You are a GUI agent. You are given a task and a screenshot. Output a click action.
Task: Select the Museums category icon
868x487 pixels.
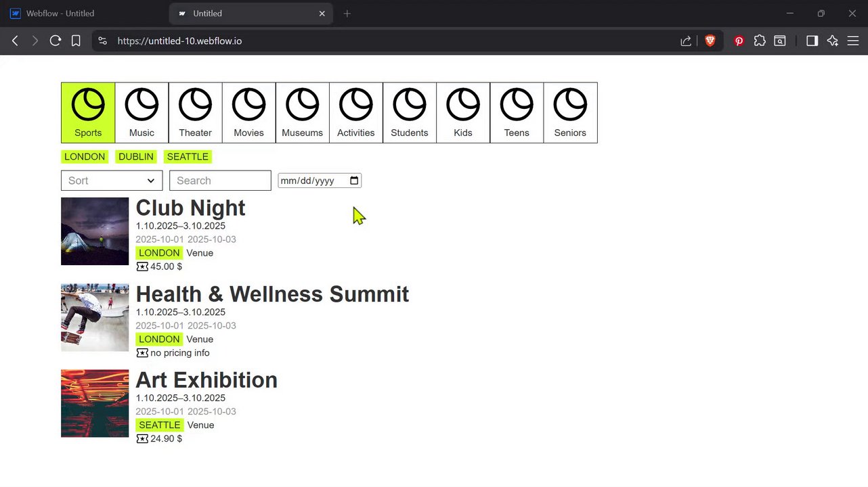(302, 112)
